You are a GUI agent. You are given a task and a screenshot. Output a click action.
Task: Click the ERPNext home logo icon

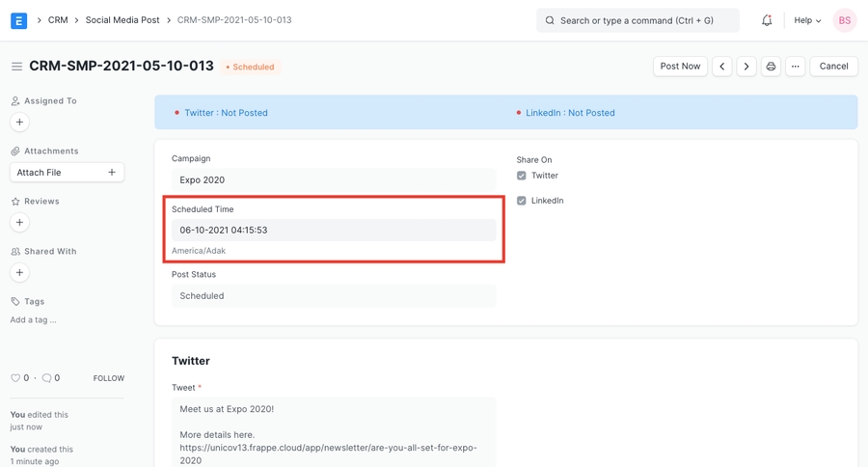tap(18, 20)
